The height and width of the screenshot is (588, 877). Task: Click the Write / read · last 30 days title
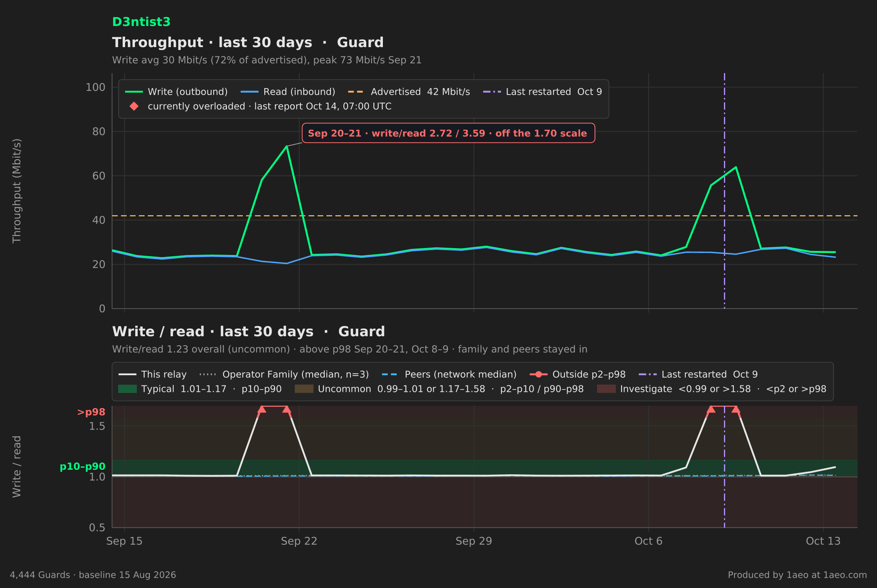pyautogui.click(x=248, y=332)
